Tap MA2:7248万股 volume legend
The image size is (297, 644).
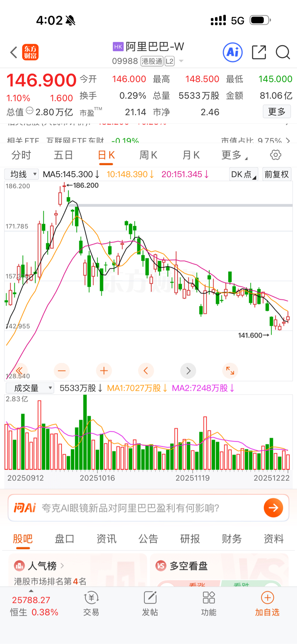click(x=203, y=388)
